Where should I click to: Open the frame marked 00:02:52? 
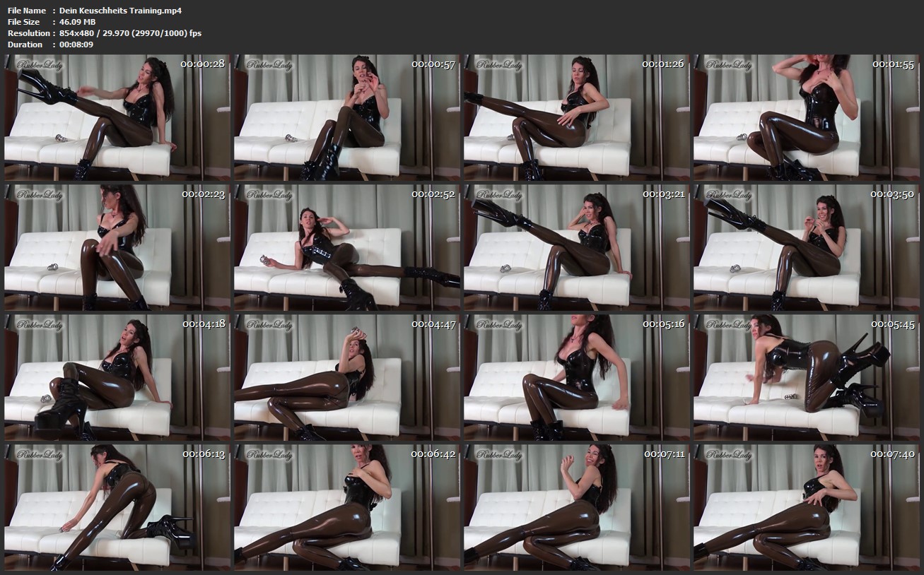tap(347, 247)
